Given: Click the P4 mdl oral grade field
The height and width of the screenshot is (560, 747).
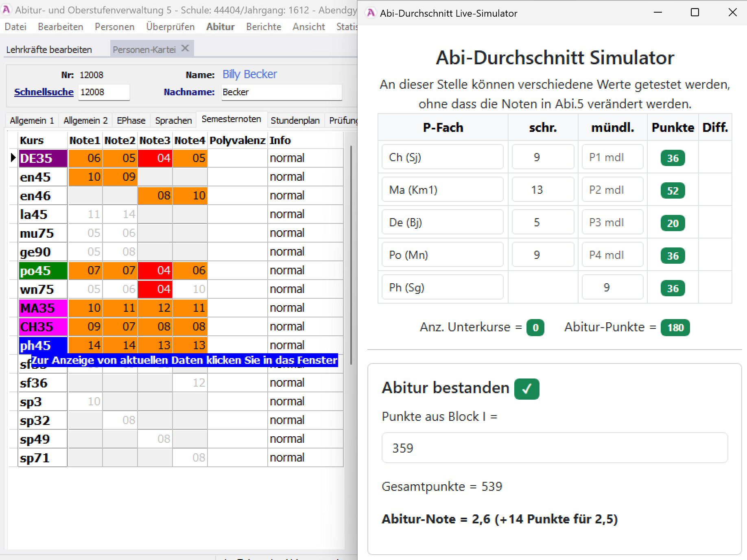Looking at the screenshot, I should [612, 255].
